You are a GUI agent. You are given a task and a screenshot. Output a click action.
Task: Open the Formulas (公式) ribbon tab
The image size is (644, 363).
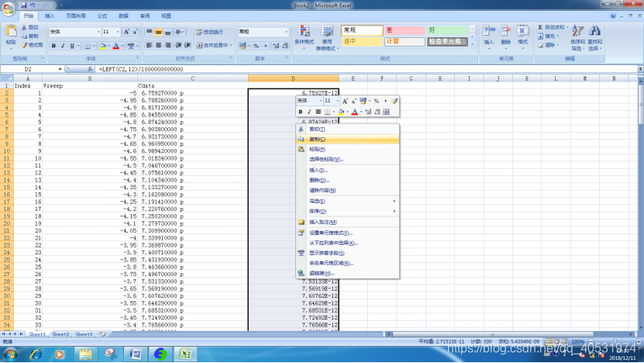coord(102,16)
